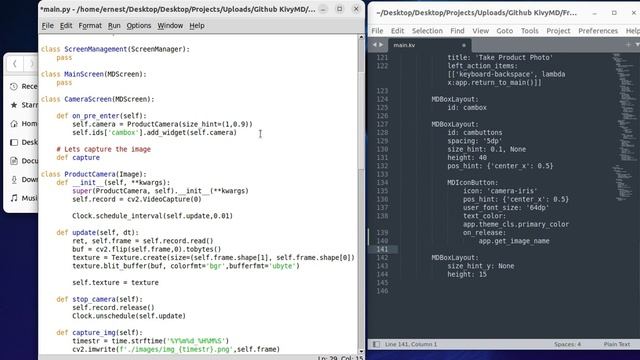
Task: Click line number 141 in gutter
Action: (382, 249)
